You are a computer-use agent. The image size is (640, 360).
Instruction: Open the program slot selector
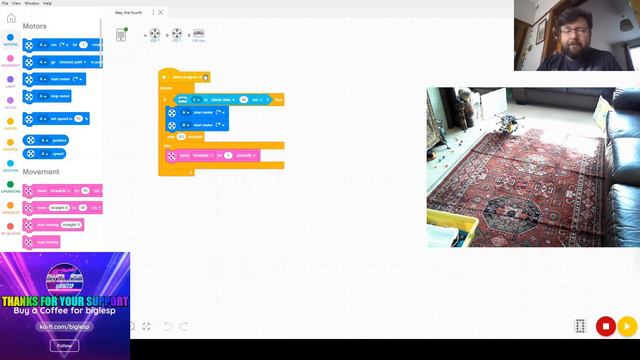[580, 326]
